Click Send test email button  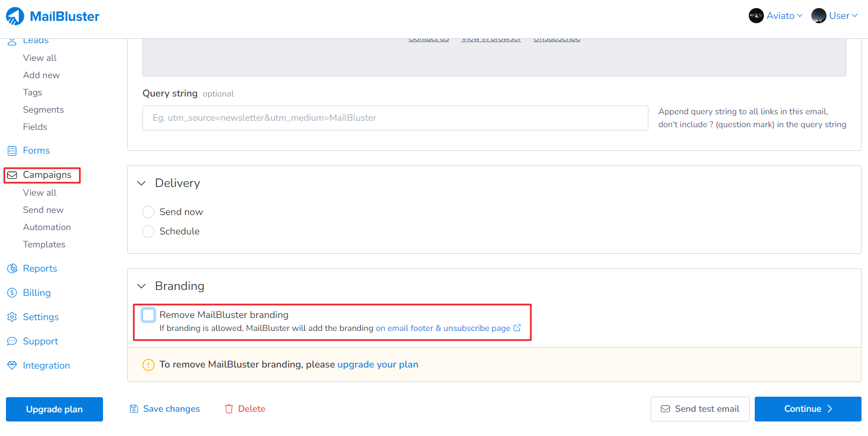click(700, 409)
